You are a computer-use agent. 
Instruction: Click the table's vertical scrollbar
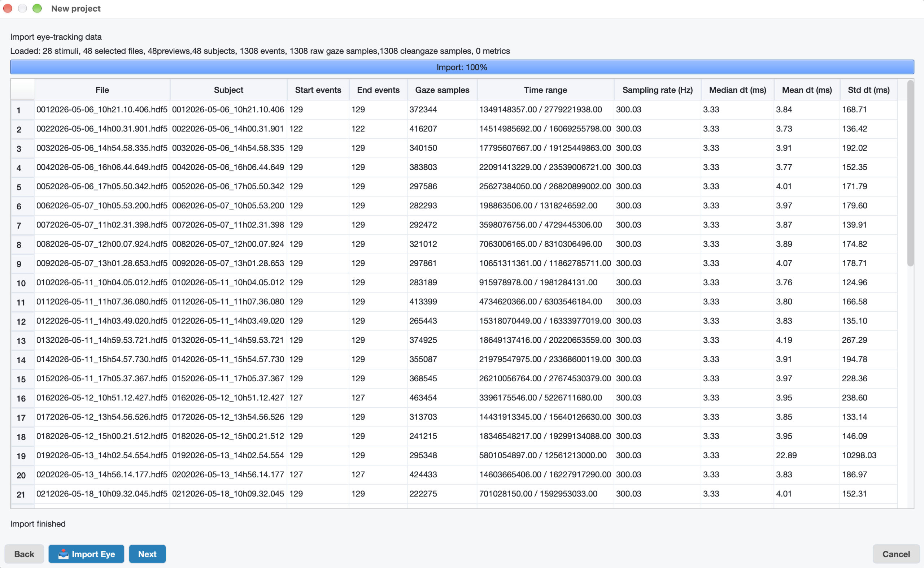(911, 173)
